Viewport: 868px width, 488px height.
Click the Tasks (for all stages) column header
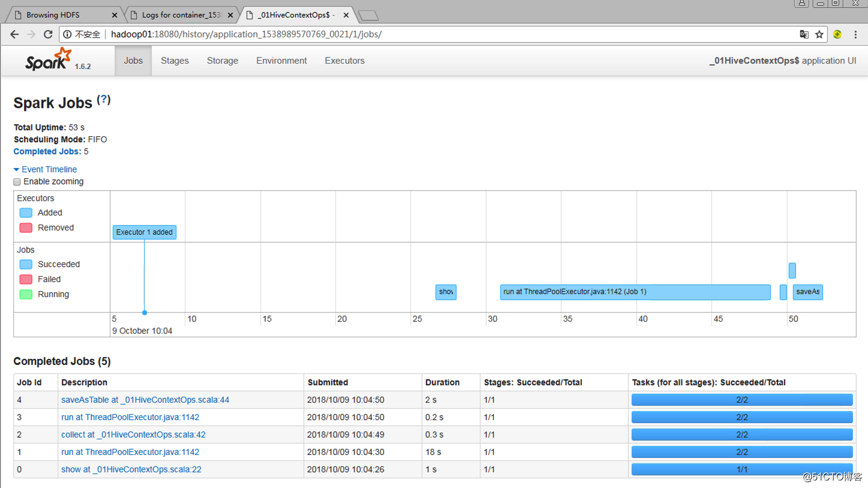[742, 382]
